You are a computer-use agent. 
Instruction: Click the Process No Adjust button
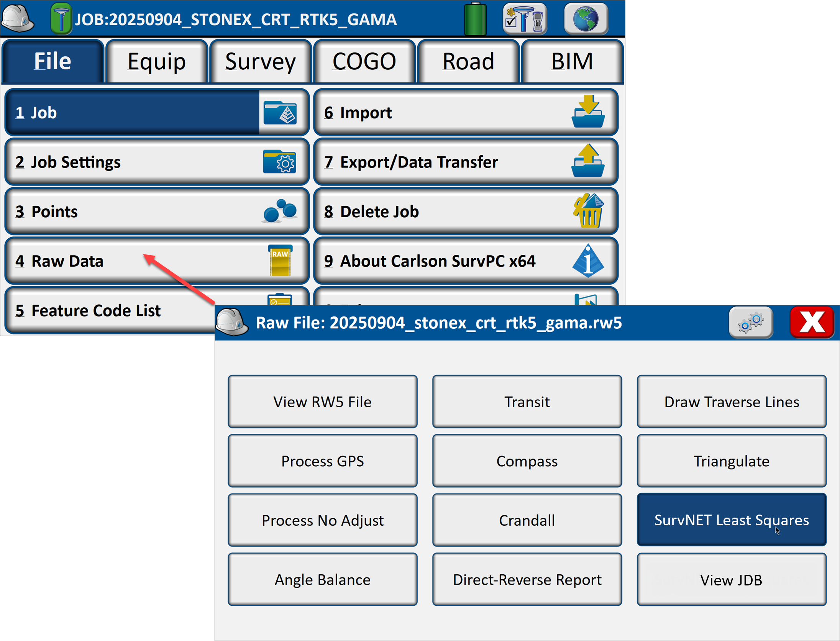(323, 520)
